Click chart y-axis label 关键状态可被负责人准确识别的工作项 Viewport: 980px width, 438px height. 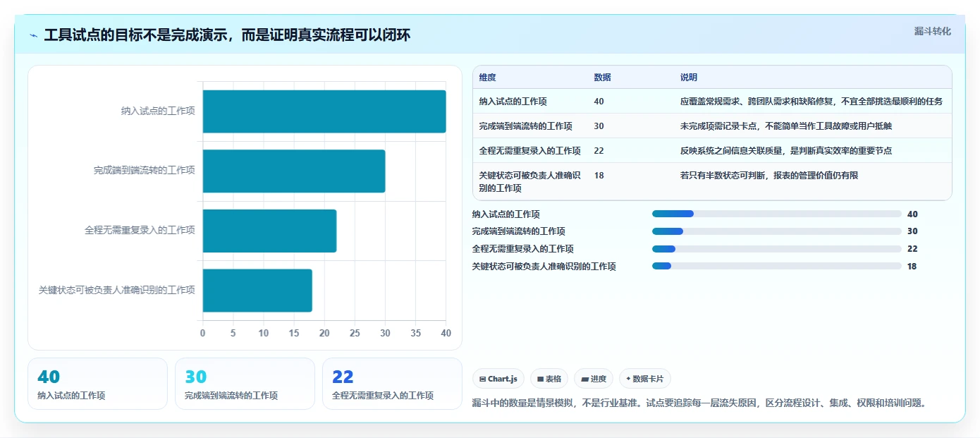pyautogui.click(x=117, y=291)
